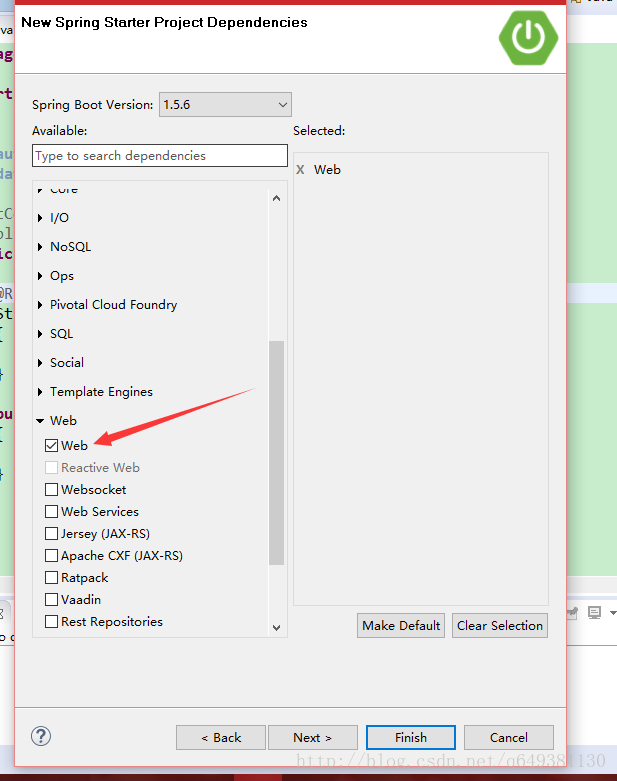
Task: Click the Web category label in the tree
Action: click(63, 421)
